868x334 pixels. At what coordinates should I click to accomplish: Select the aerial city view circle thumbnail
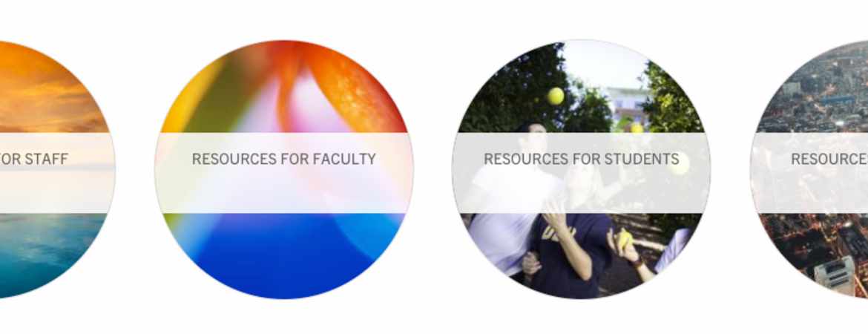pyautogui.click(x=809, y=169)
